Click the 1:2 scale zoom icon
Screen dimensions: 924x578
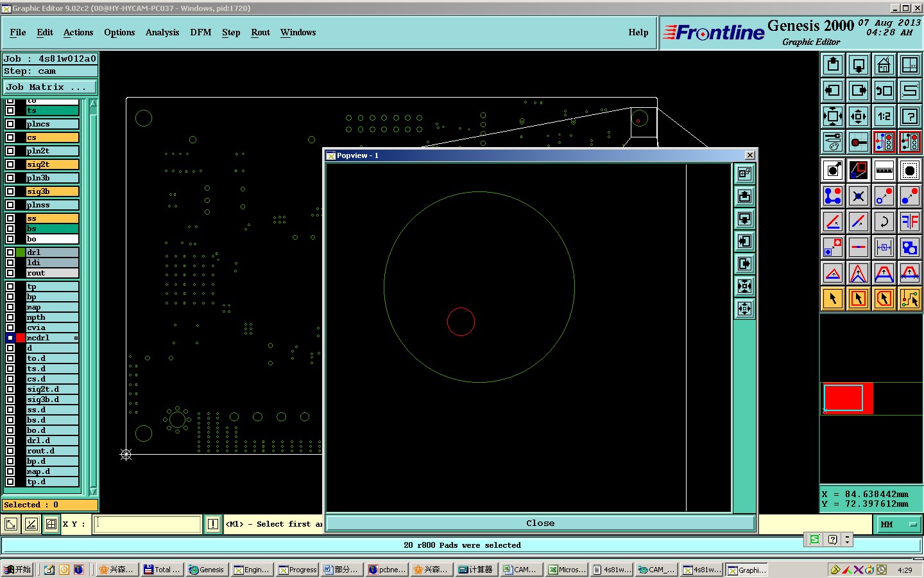(884, 116)
